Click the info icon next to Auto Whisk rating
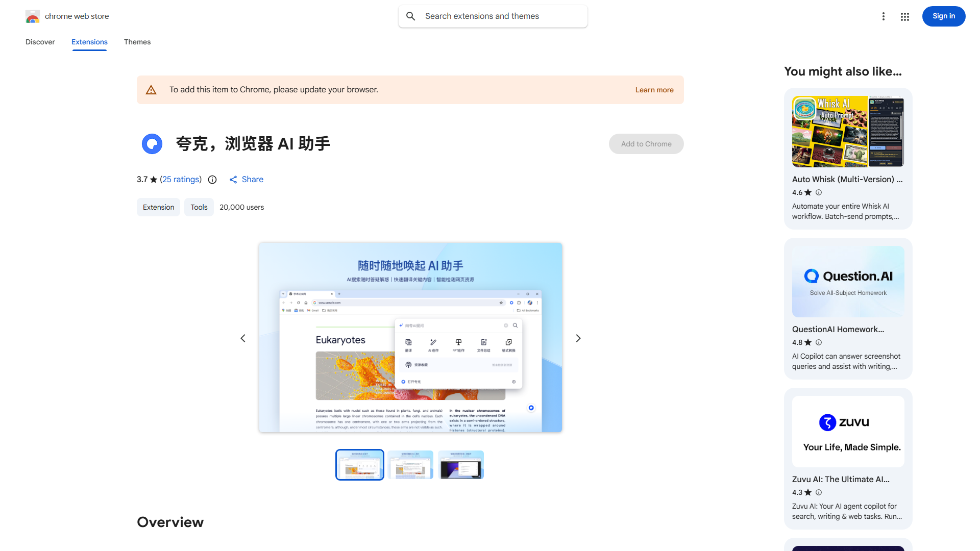This screenshot has height=551, width=980. [x=818, y=192]
